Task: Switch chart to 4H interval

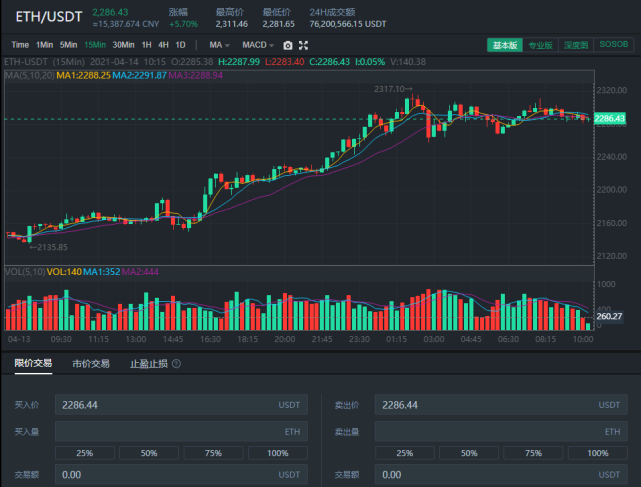Action: 163,45
